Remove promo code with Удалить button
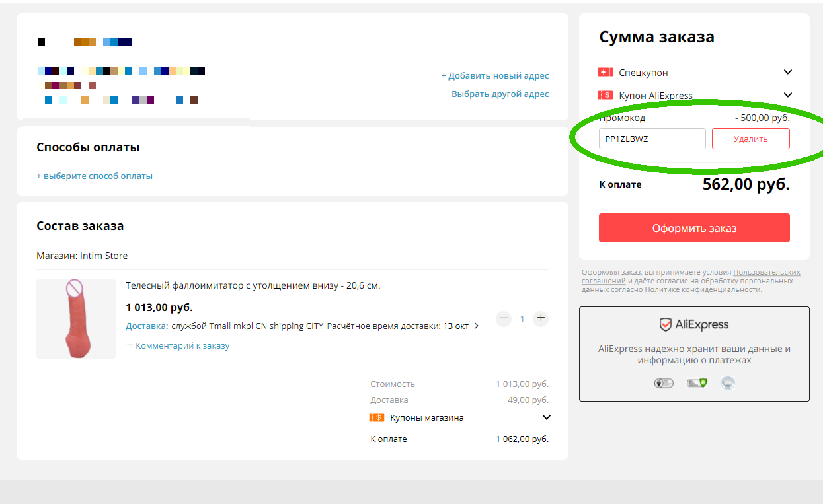The width and height of the screenshot is (823, 504). click(x=751, y=139)
